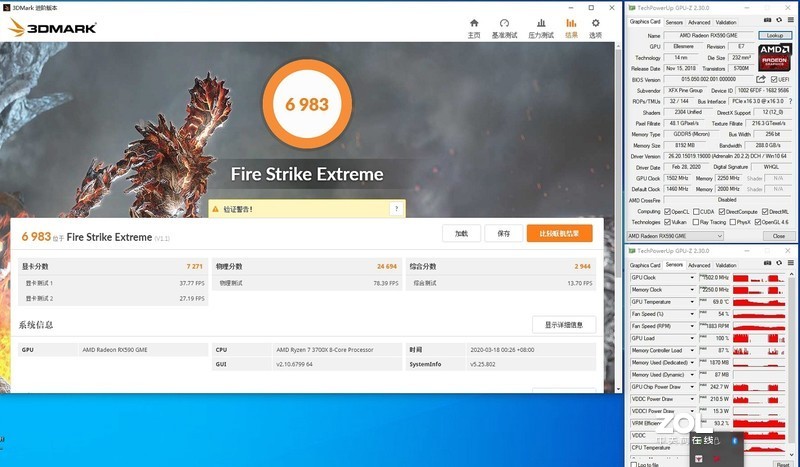
Task: Switch to Advanced tab in GPU-Z Sensors window
Action: (x=699, y=265)
